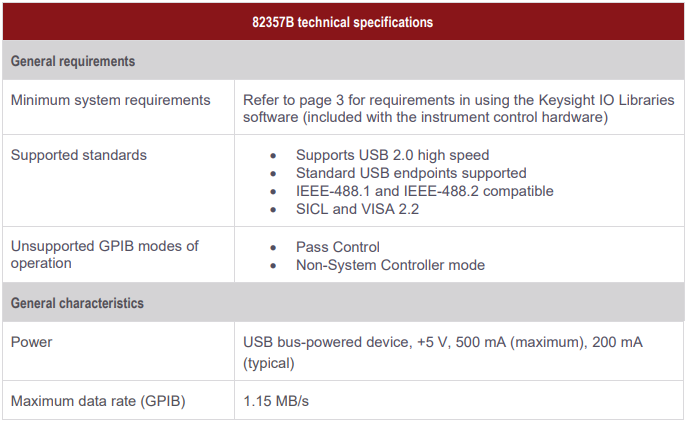Click the 'Pass Control' bullet item
The height and width of the screenshot is (424, 689).
[x=338, y=247]
